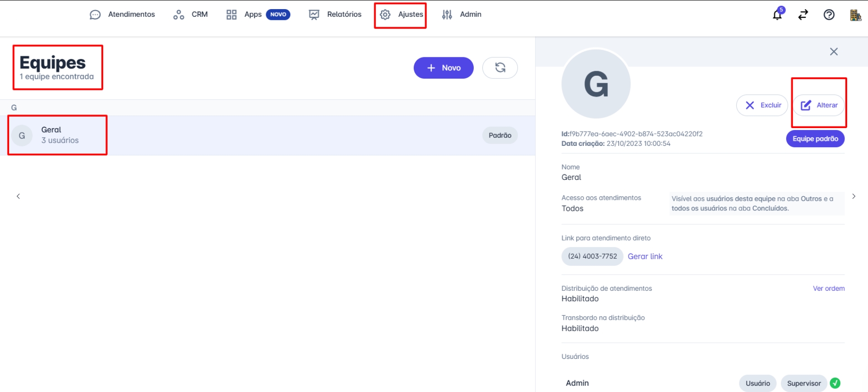Open the notifications bell icon
The width and height of the screenshot is (868, 392).
[x=777, y=15]
